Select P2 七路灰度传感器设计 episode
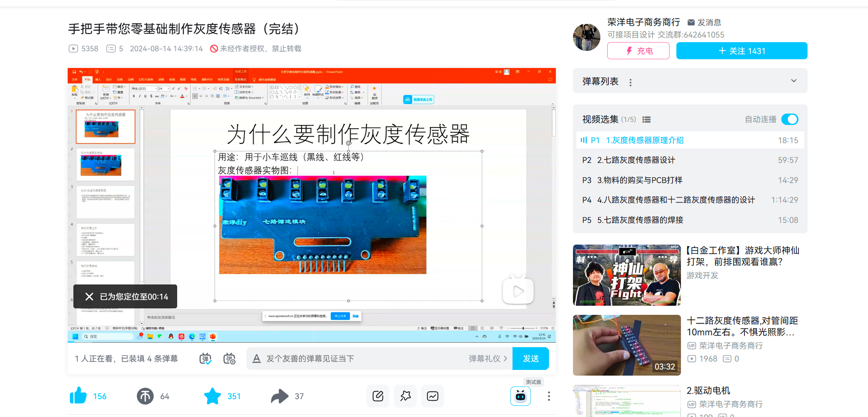868x417 pixels. 636,160
